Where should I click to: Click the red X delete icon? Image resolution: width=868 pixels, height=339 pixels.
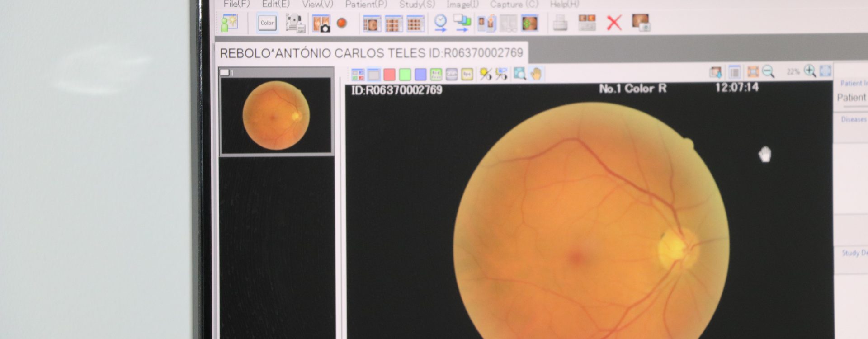tap(613, 23)
